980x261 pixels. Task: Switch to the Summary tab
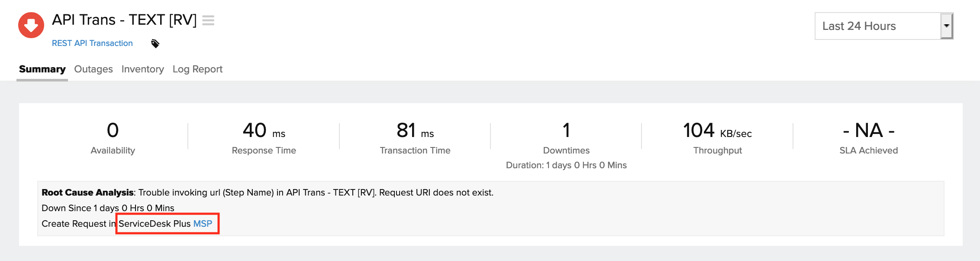tap(42, 69)
